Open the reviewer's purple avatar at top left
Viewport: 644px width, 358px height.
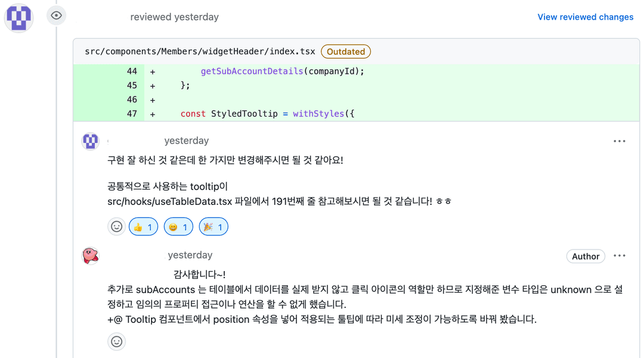(x=18, y=18)
